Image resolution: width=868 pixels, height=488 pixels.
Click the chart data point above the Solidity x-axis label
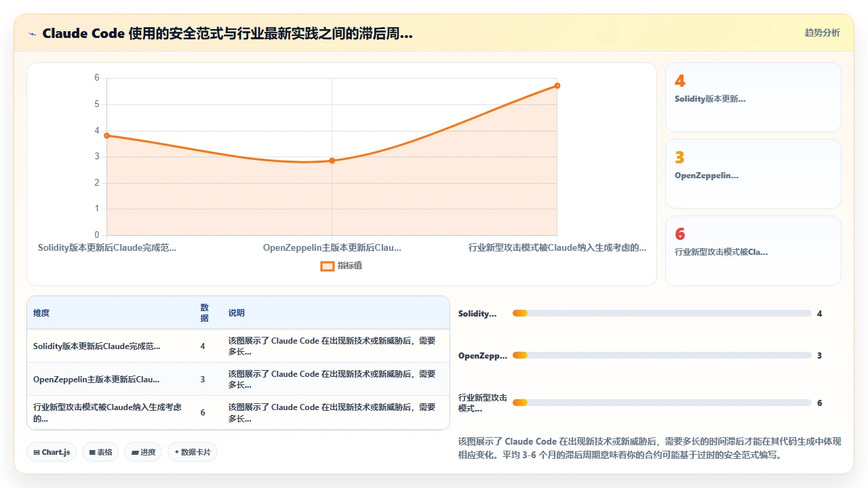[x=106, y=136]
